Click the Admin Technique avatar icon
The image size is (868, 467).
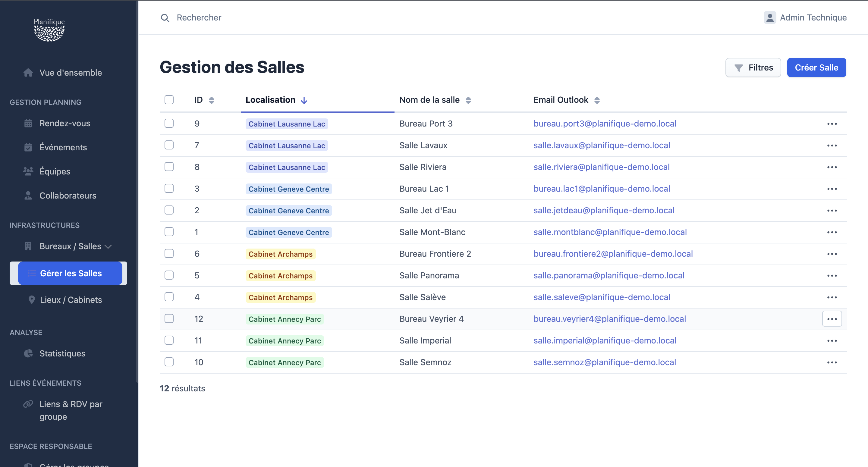[x=770, y=17]
